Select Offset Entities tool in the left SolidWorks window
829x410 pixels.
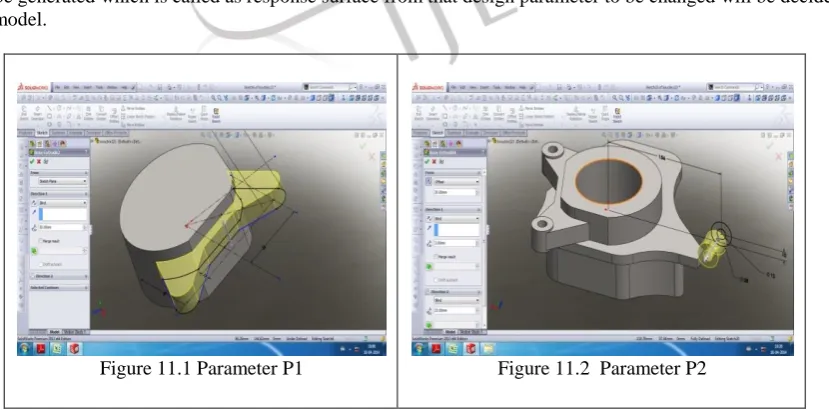(114, 116)
